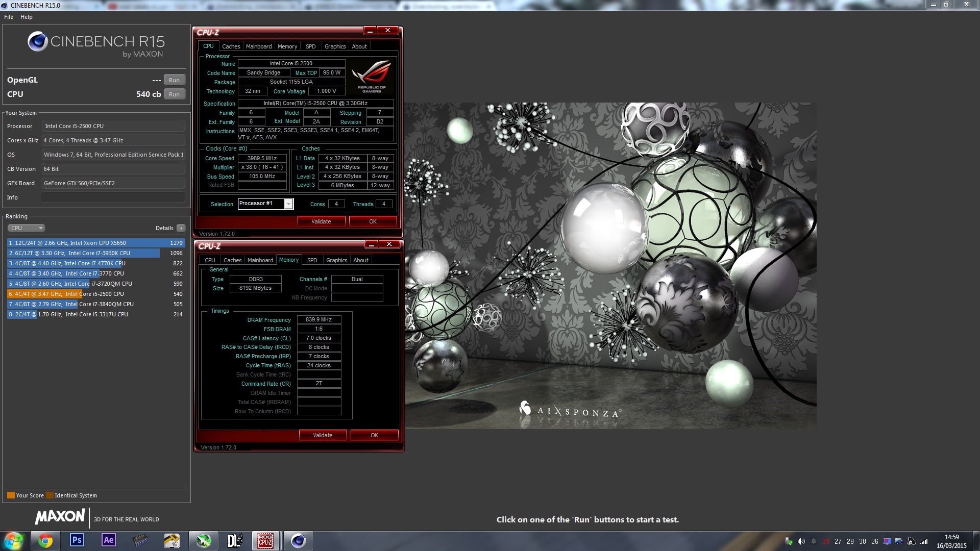Open Caches tab in bottom CPU-Z window

[x=232, y=260]
